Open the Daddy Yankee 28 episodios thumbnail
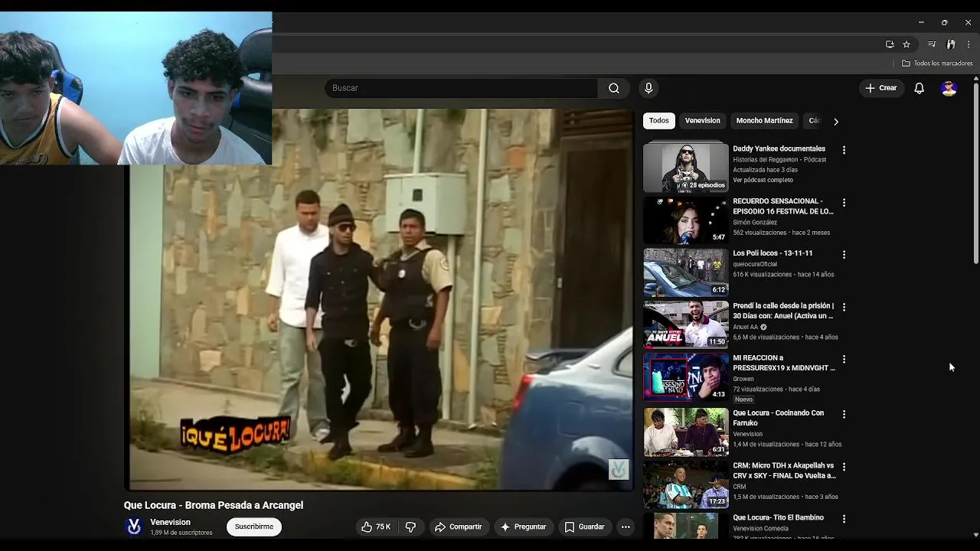Image resolution: width=980 pixels, height=551 pixels. 686,166
